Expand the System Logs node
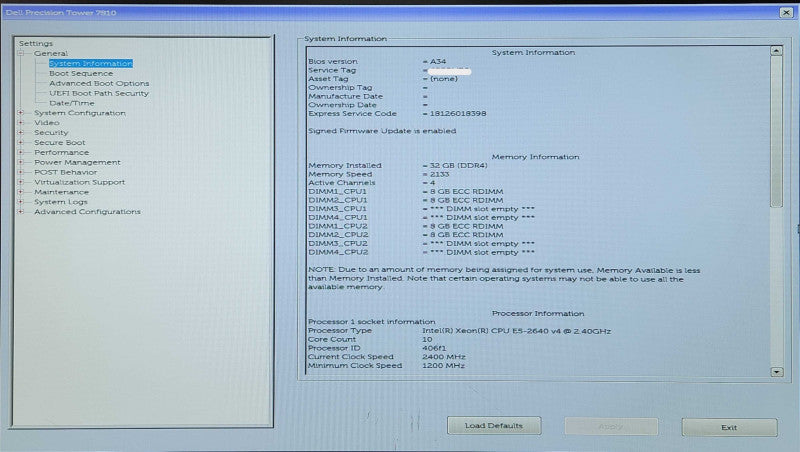Viewport: 800px width, 452px height. [x=21, y=202]
